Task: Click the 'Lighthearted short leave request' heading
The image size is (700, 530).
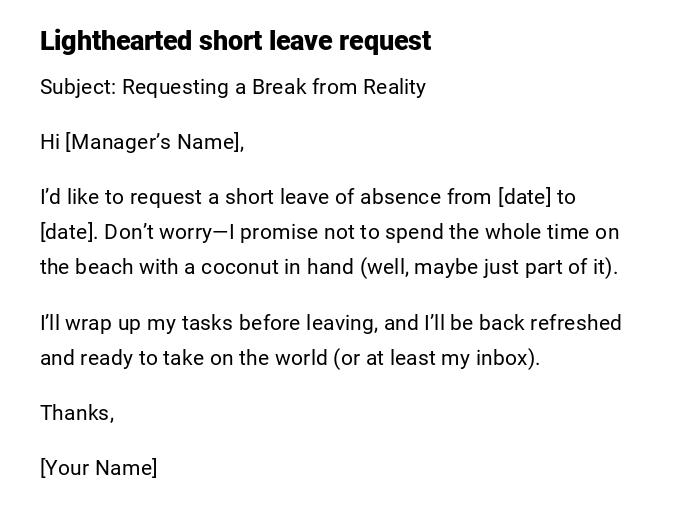Action: tap(235, 41)
